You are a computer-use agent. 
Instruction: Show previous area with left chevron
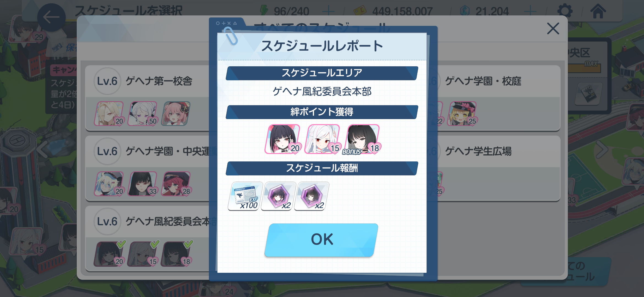point(43,150)
